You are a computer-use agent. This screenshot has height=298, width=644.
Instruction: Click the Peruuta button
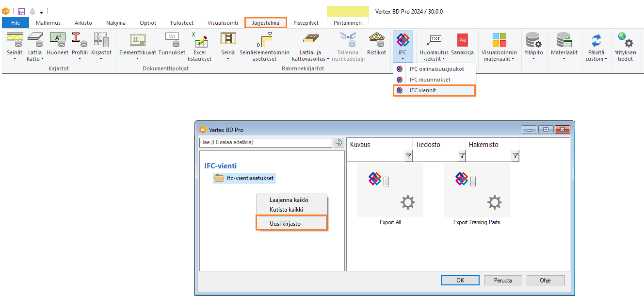coord(503,280)
